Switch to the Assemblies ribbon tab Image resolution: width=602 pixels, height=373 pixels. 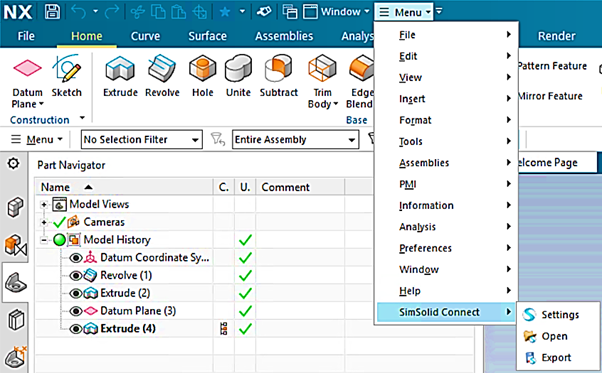284,36
